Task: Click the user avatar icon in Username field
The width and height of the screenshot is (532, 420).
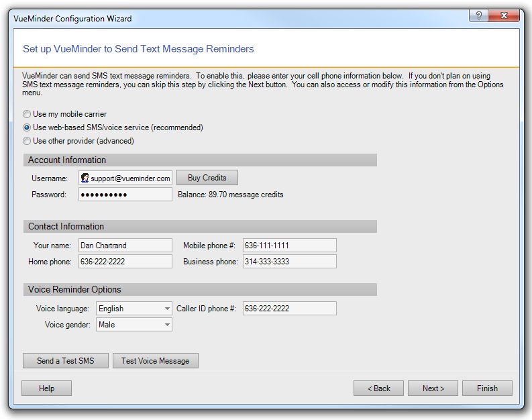Action: (x=85, y=178)
